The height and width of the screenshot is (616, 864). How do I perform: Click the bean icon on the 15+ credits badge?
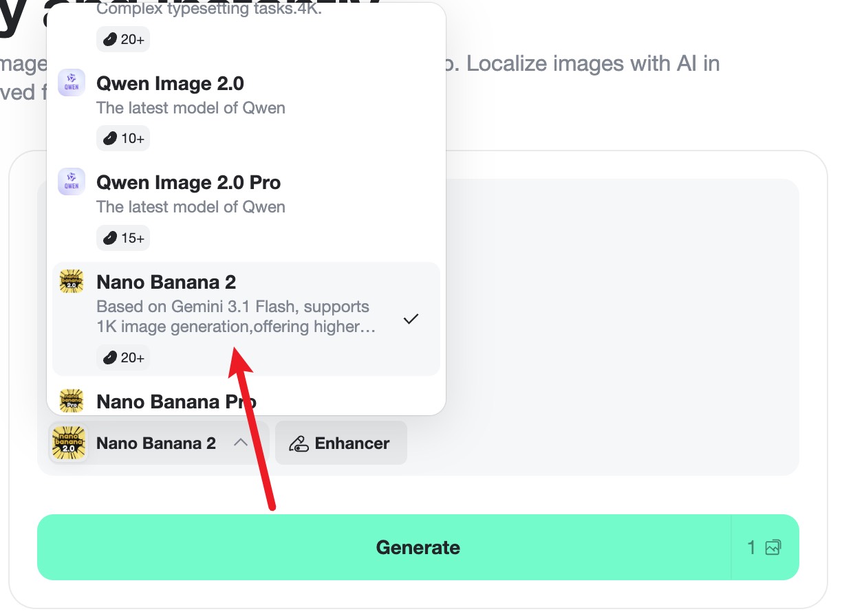pyautogui.click(x=111, y=237)
